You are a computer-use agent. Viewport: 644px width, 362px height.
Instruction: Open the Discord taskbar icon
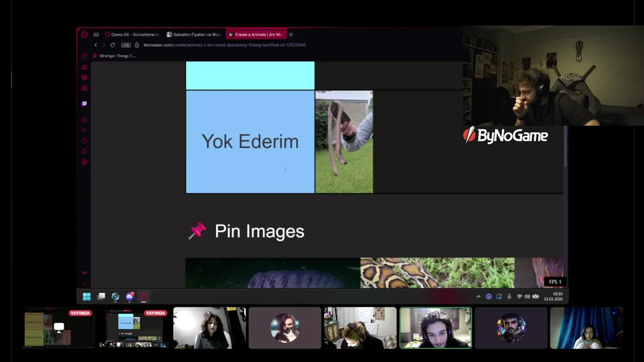click(x=130, y=297)
